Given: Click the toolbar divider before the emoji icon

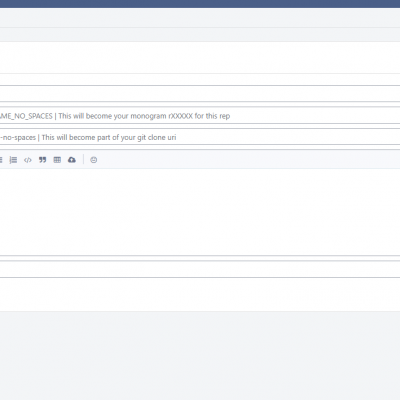Looking at the screenshot, I should (x=83, y=160).
